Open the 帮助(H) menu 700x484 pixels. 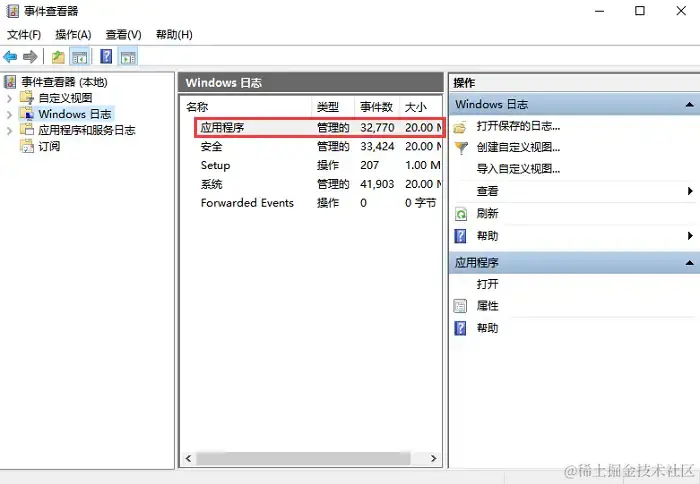(174, 35)
